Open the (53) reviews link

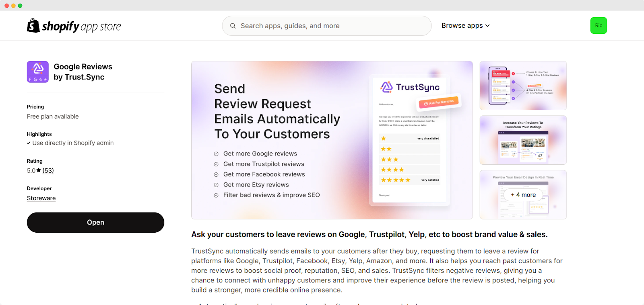pyautogui.click(x=48, y=170)
